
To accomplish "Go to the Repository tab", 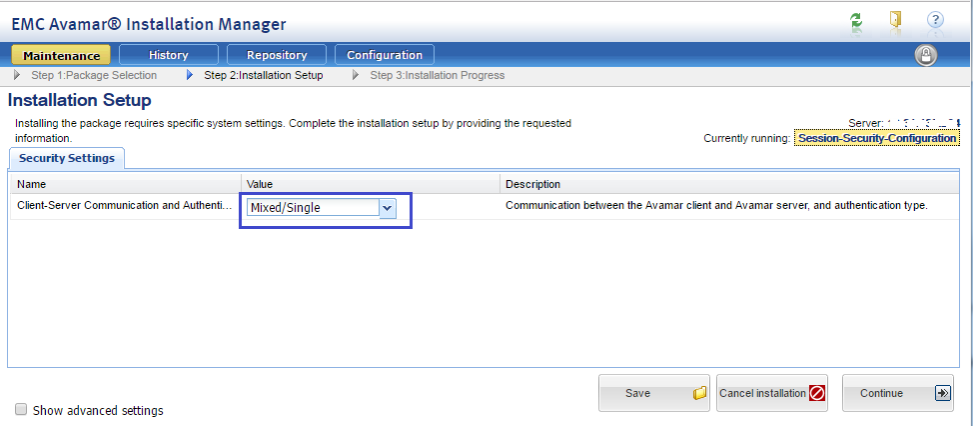I will point(277,55).
